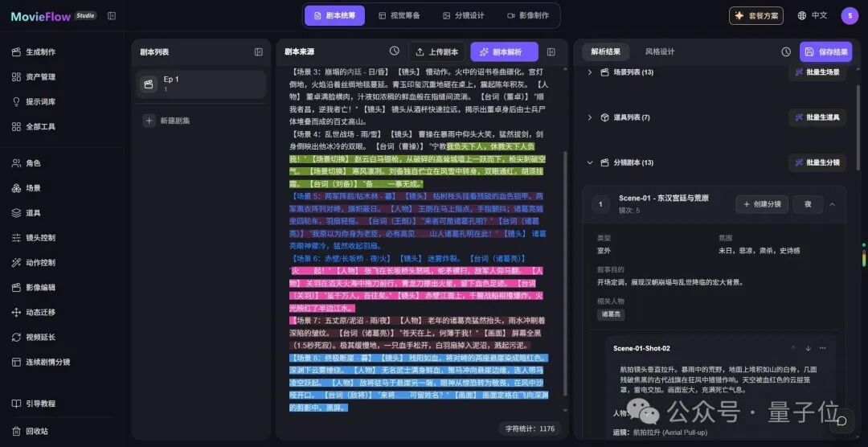
Task: Move Scene-01-Shot-02 up
Action: [x=793, y=348]
